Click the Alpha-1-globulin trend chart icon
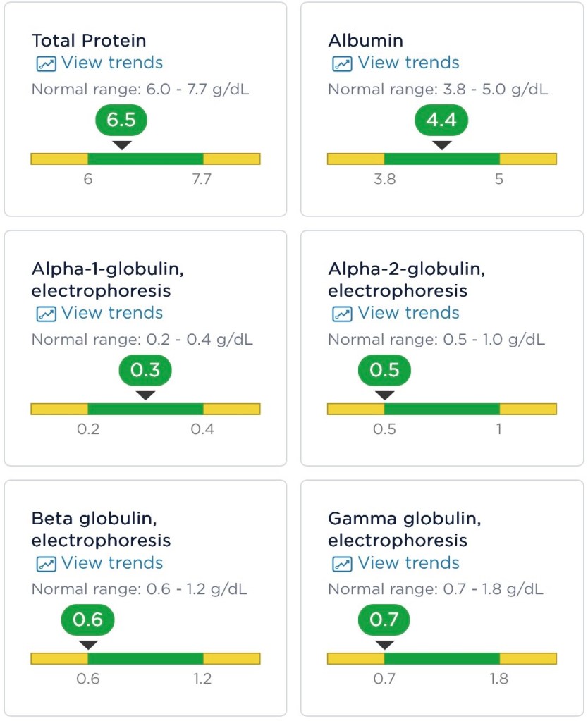This screenshot has height=721, width=588. click(46, 314)
